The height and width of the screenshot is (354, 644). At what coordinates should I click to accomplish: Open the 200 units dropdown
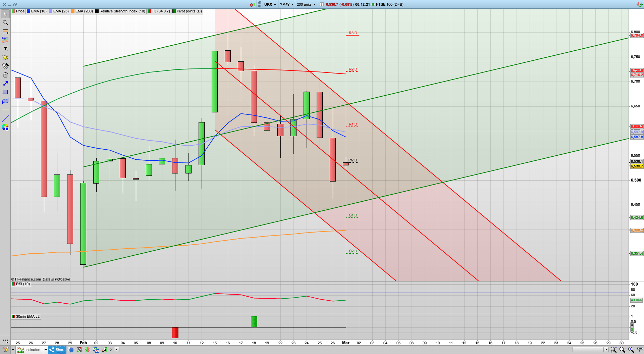coord(306,4)
